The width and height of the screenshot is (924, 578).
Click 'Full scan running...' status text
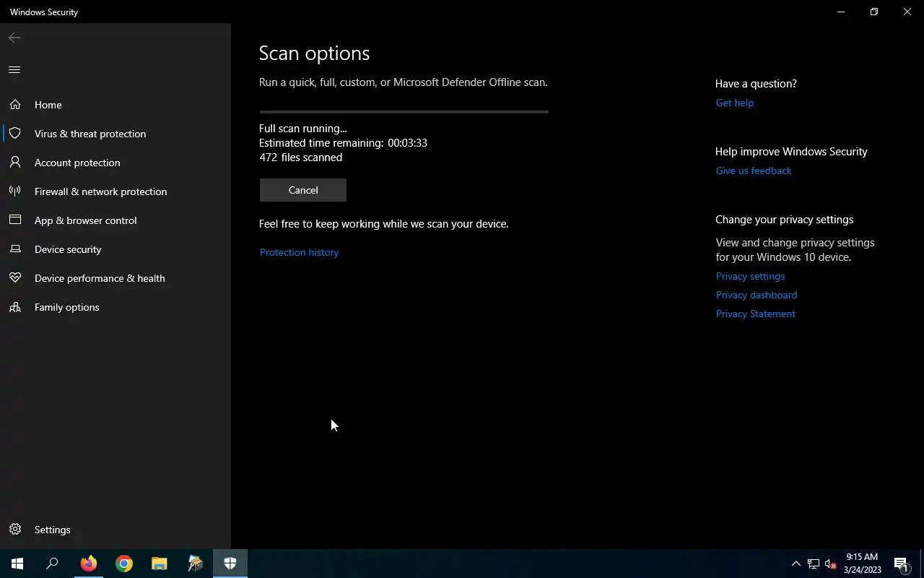tap(302, 128)
